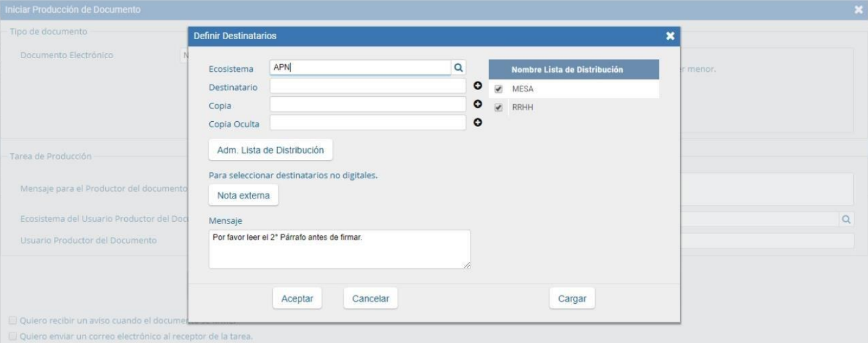The image size is (868, 343).
Task: Uncheck the RRHH distribution list checkbox
Action: [x=499, y=108]
